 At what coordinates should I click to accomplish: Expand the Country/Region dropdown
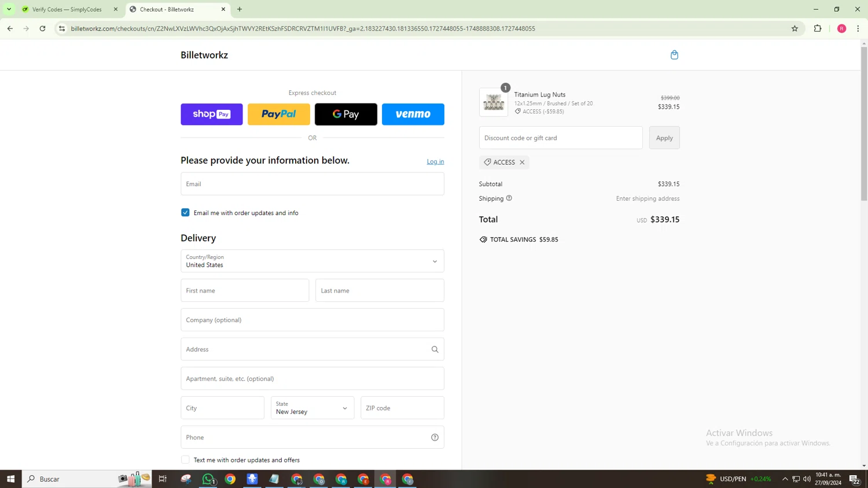tap(312, 261)
